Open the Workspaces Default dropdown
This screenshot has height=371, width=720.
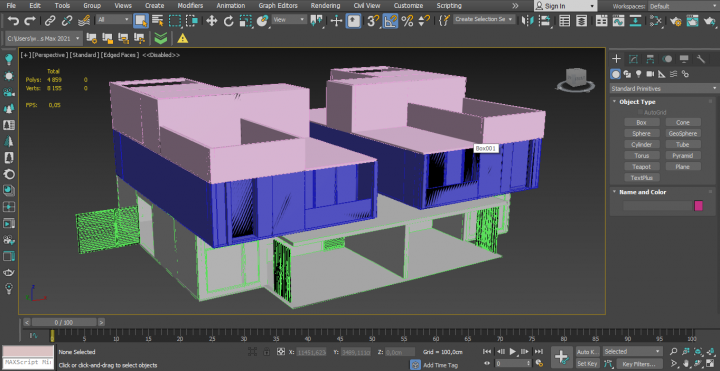(x=683, y=6)
